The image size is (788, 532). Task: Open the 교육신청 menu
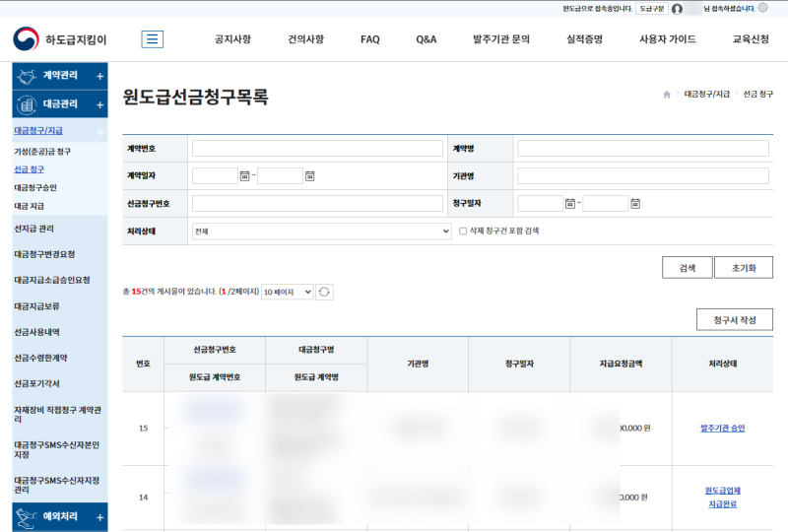coord(751,39)
